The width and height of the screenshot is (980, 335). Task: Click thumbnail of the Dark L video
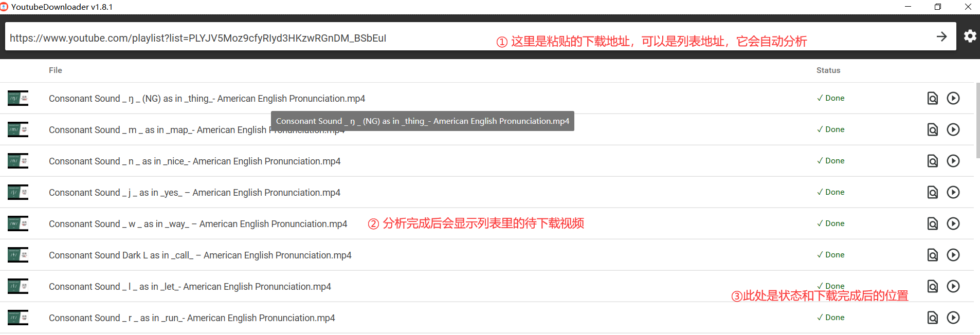[18, 255]
